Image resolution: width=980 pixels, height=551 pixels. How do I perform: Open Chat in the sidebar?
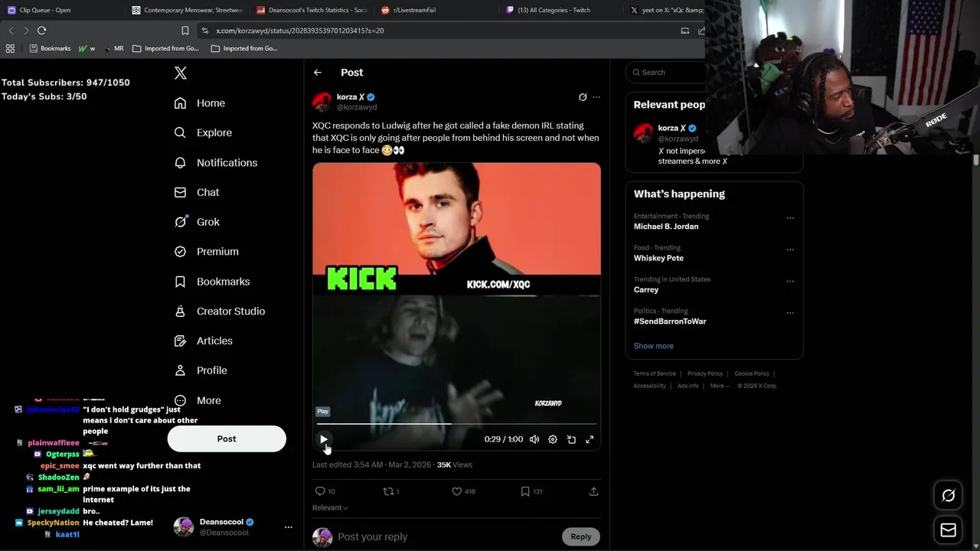pyautogui.click(x=197, y=192)
